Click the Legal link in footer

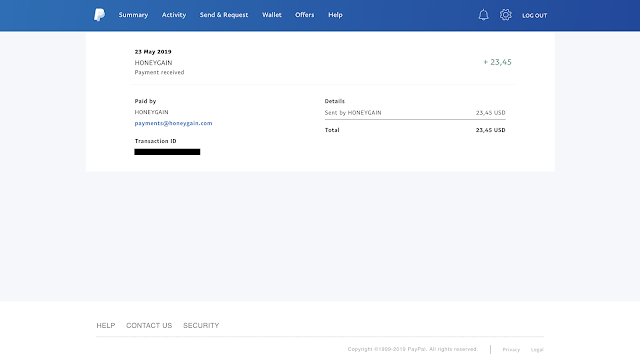pos(537,350)
